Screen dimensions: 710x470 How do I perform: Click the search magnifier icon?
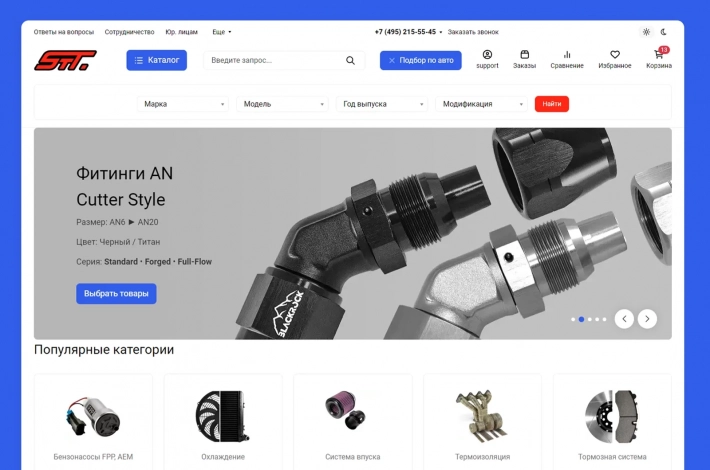[350, 61]
